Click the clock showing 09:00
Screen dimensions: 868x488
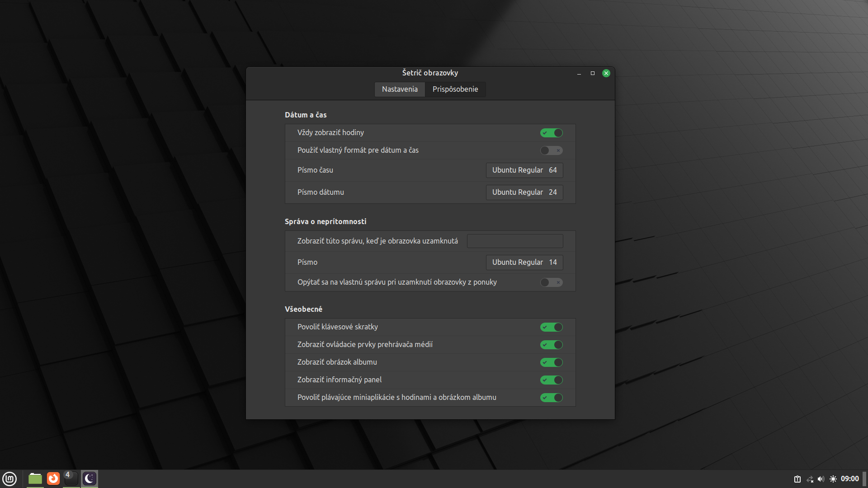click(849, 479)
